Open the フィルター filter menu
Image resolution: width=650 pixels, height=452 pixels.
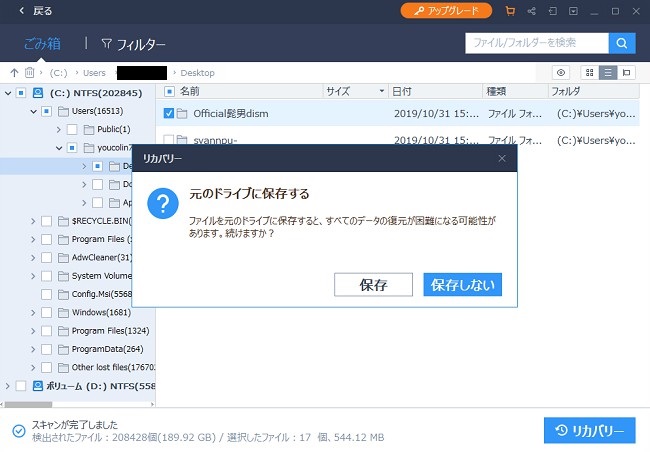[x=133, y=44]
